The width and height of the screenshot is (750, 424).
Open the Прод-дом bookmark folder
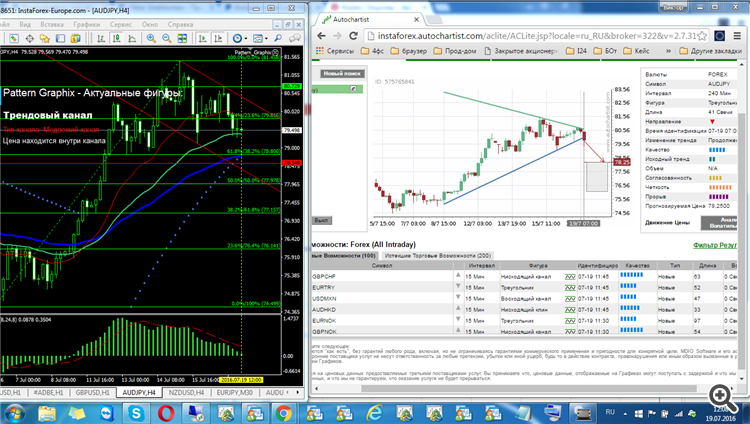(455, 51)
